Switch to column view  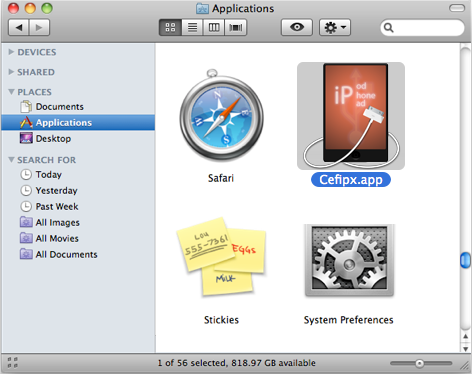pos(214,27)
